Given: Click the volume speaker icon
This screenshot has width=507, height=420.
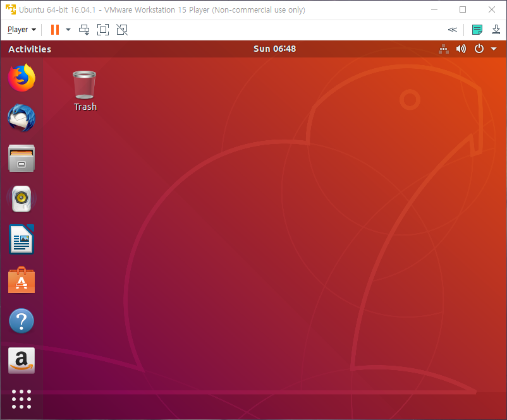Looking at the screenshot, I should (x=461, y=49).
